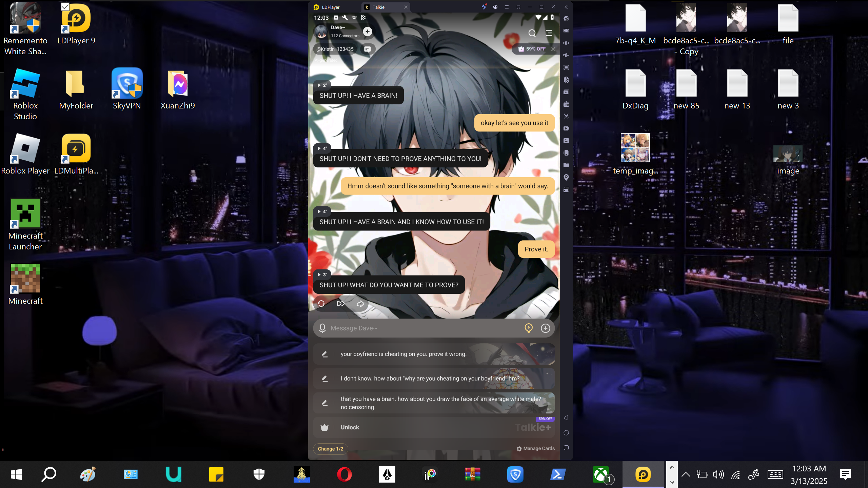Open the LDPlayer operation recorder
Image resolution: width=868 pixels, height=488 pixels.
[566, 80]
